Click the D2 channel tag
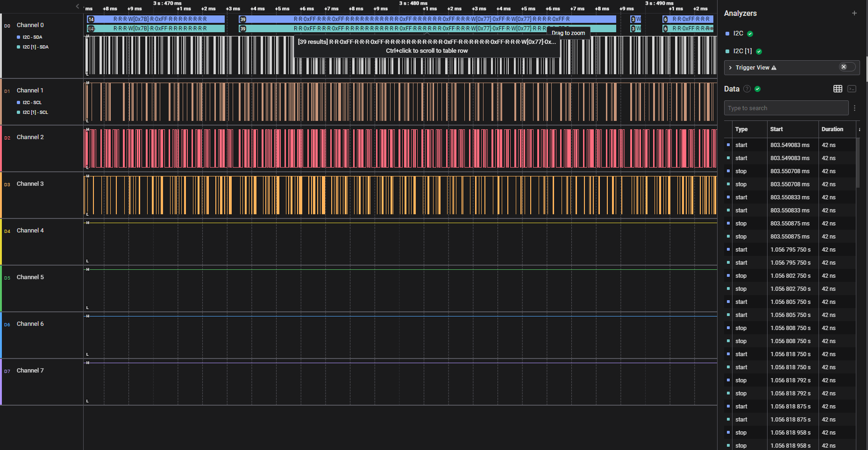This screenshot has height=450, width=868. (7, 138)
